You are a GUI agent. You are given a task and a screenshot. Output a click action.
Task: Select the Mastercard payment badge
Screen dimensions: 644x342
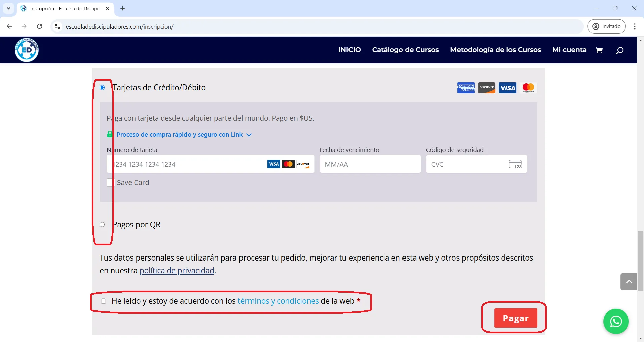528,88
